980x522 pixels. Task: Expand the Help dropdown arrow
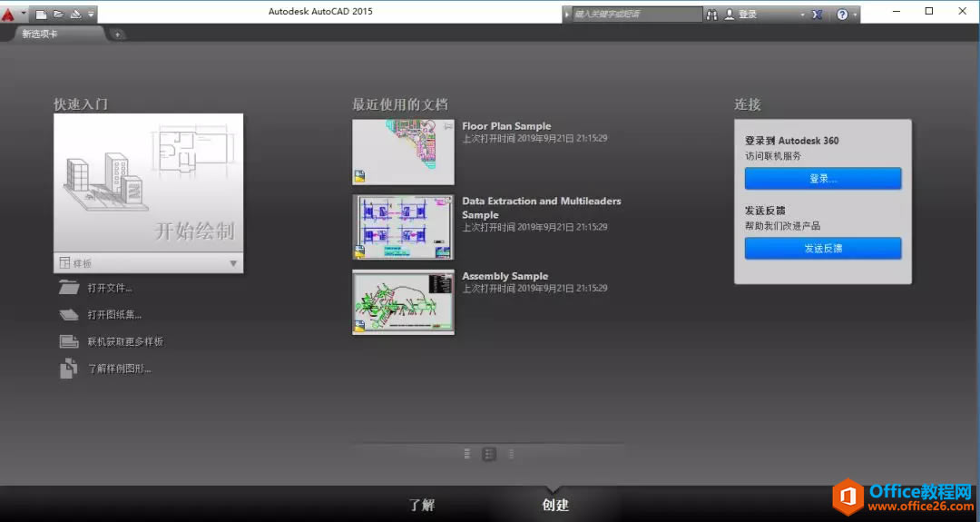[855, 15]
